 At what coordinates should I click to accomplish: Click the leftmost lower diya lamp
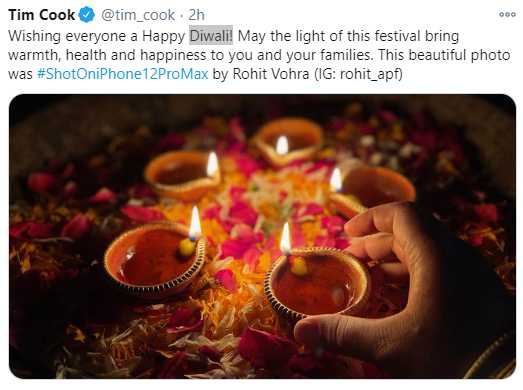pos(154,259)
